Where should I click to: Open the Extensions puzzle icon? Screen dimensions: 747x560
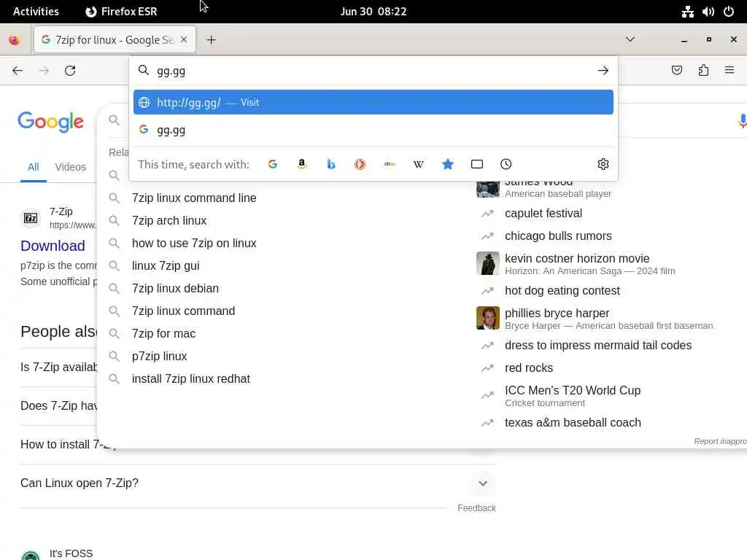coord(703,71)
